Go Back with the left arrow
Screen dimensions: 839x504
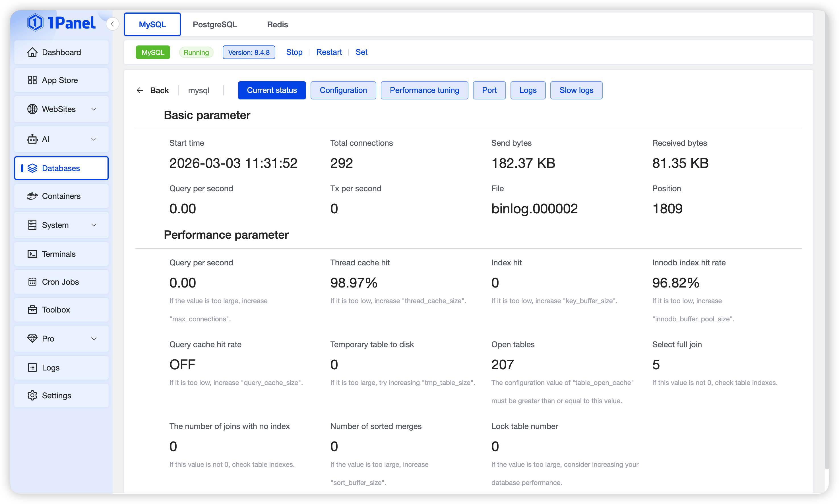point(140,90)
